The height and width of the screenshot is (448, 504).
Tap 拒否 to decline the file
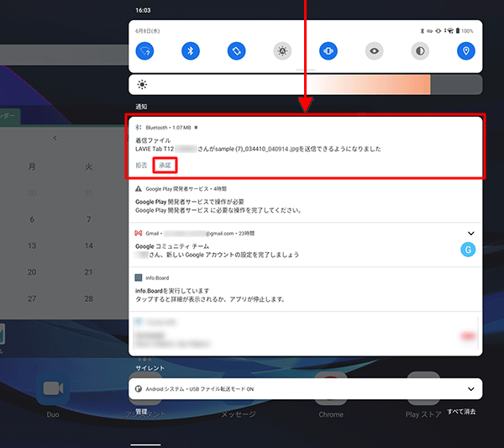(141, 166)
